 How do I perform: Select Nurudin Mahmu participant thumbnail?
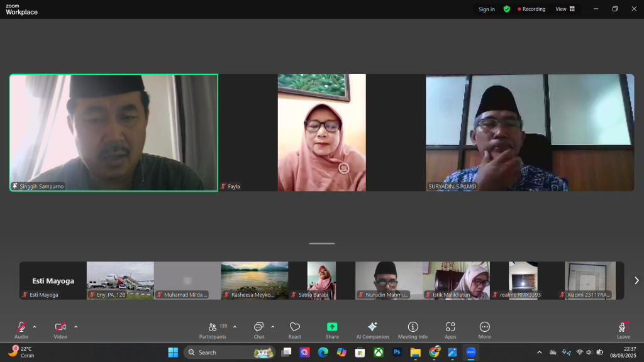[389, 280]
